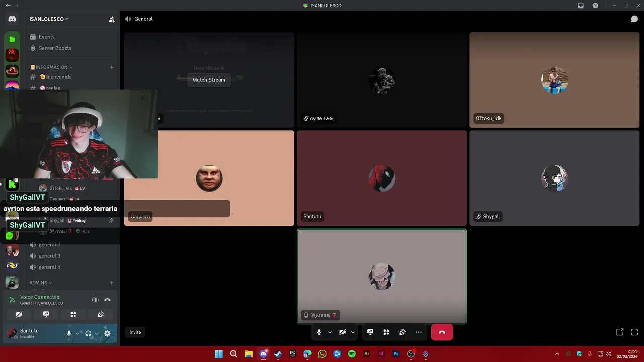Open the !SANLOLESCO server menu
Viewport: 644px width, 362px height.
click(49, 19)
